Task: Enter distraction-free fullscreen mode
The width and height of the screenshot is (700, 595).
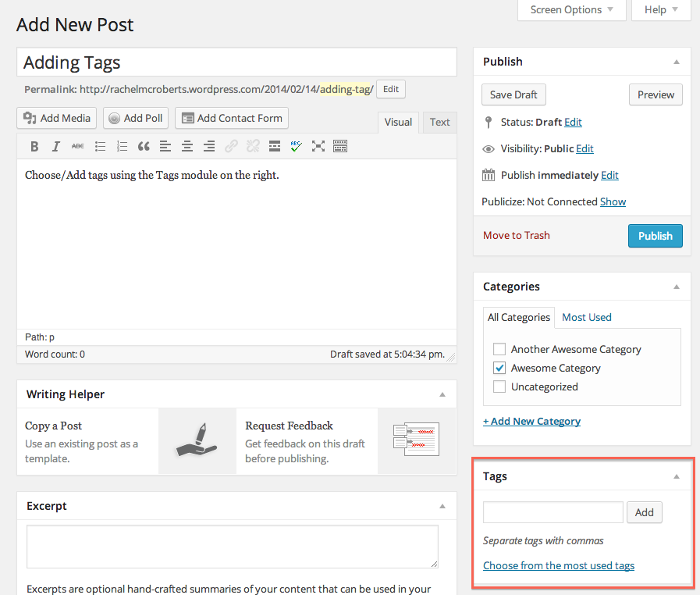Action: tap(318, 146)
